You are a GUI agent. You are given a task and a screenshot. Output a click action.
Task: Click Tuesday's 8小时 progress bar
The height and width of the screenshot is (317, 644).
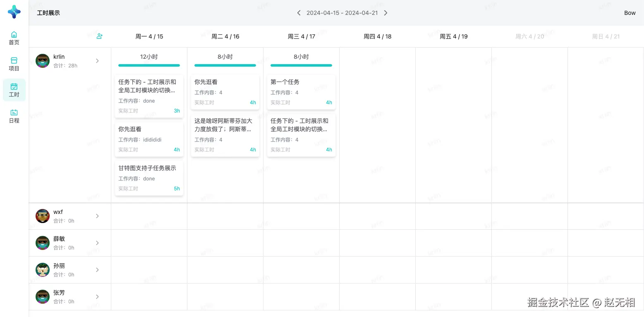[225, 65]
